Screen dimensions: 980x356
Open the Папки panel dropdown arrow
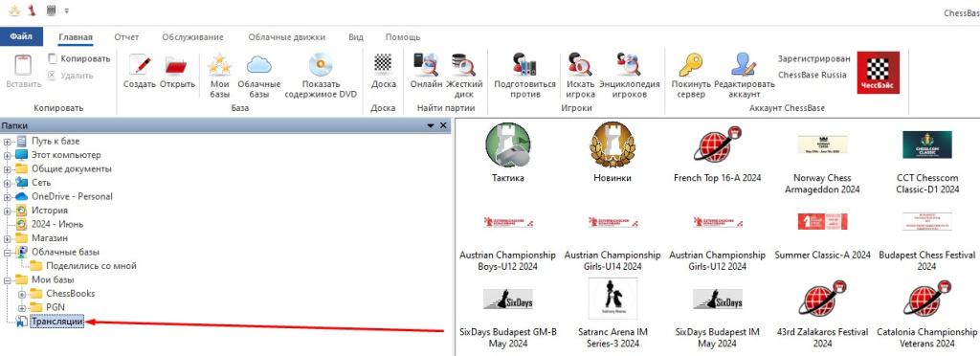point(431,125)
